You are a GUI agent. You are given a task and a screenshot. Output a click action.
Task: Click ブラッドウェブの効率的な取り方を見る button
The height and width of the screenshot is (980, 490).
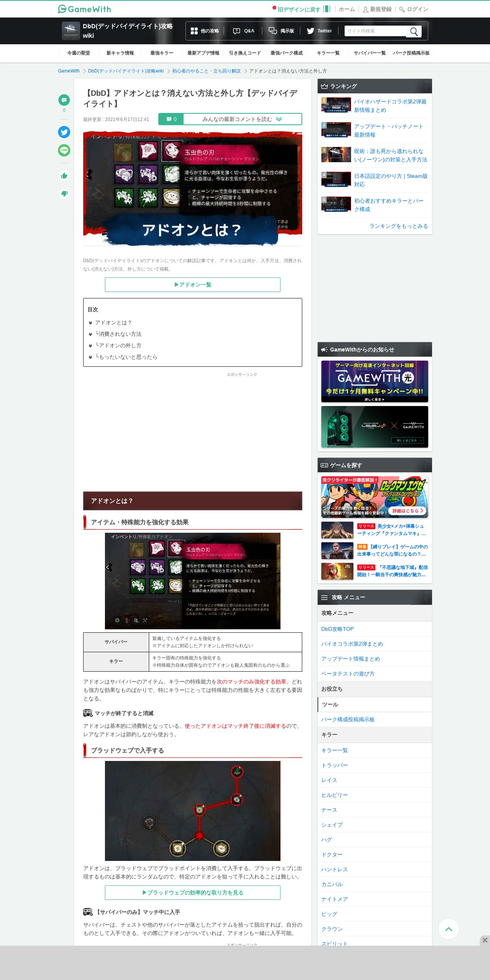coord(193,893)
